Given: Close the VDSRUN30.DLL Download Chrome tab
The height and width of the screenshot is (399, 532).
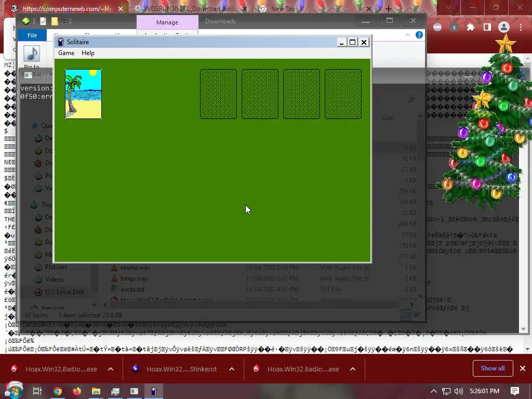Looking at the screenshot, I should (x=245, y=8).
